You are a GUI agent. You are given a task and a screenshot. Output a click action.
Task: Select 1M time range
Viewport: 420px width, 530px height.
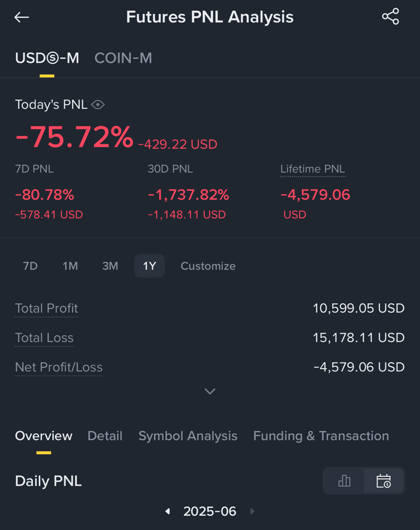click(70, 266)
